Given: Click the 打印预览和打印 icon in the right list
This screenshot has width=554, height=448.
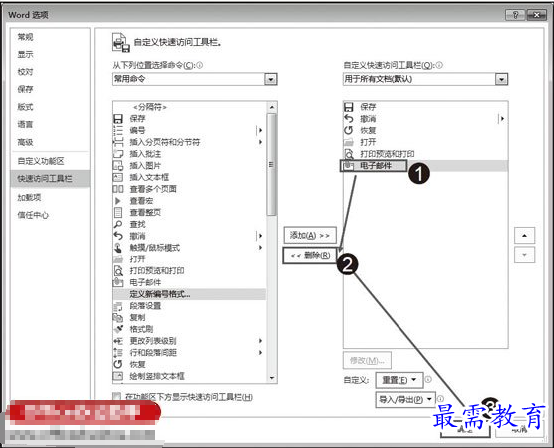Looking at the screenshot, I should 349,154.
